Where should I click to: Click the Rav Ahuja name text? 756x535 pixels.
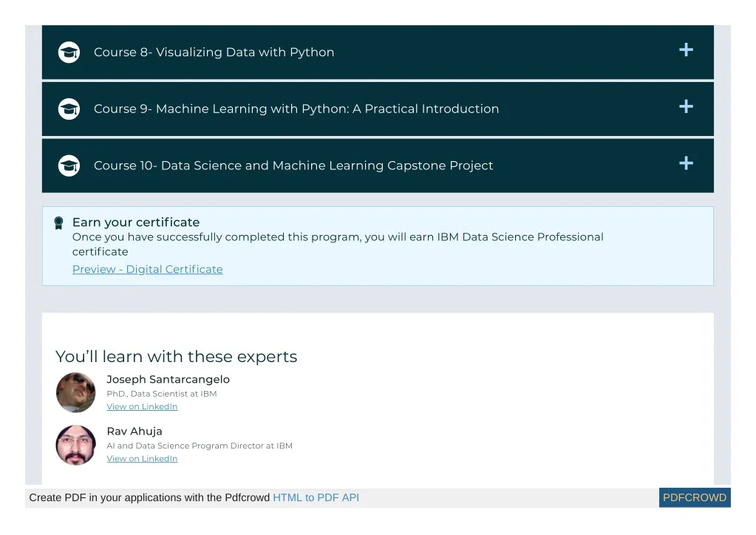coord(134,432)
